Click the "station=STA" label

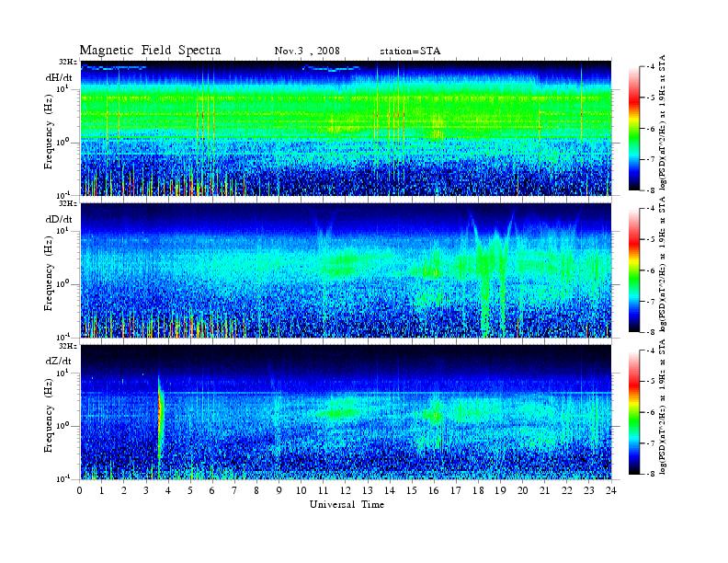(x=410, y=51)
